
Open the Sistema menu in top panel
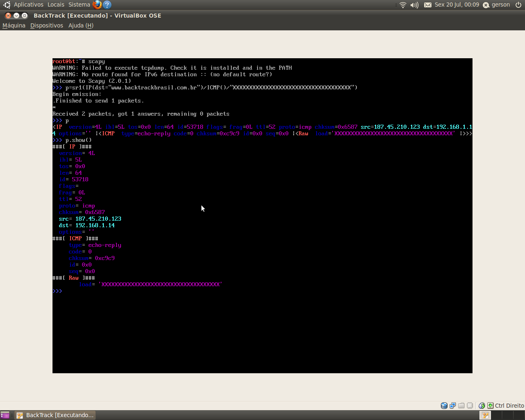pos(79,5)
